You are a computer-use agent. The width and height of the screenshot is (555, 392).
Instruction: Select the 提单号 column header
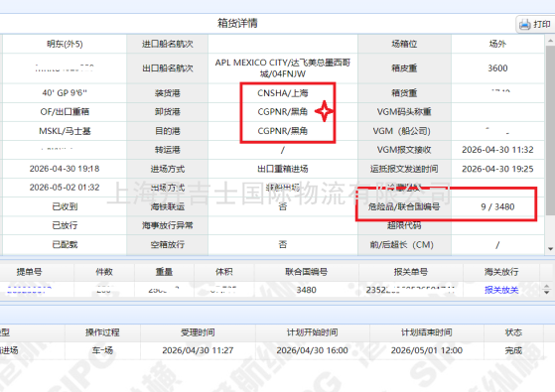[30, 272]
